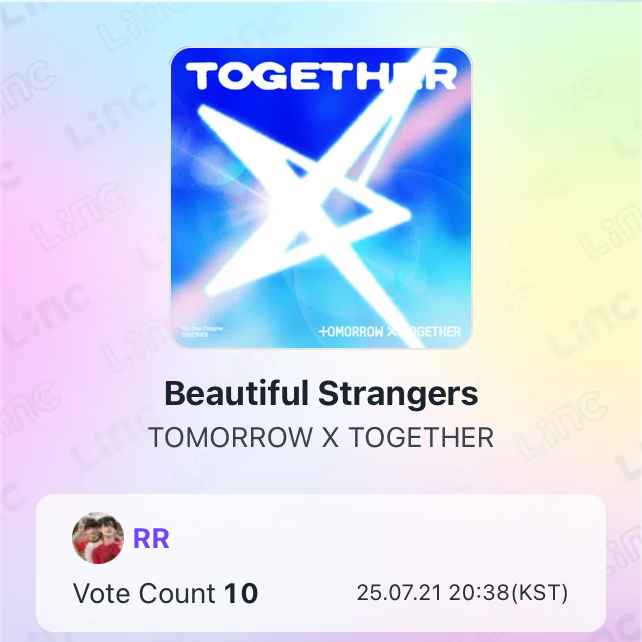Click the date 25.07.21 in timestamp
This screenshot has height=642, width=642.
click(399, 593)
